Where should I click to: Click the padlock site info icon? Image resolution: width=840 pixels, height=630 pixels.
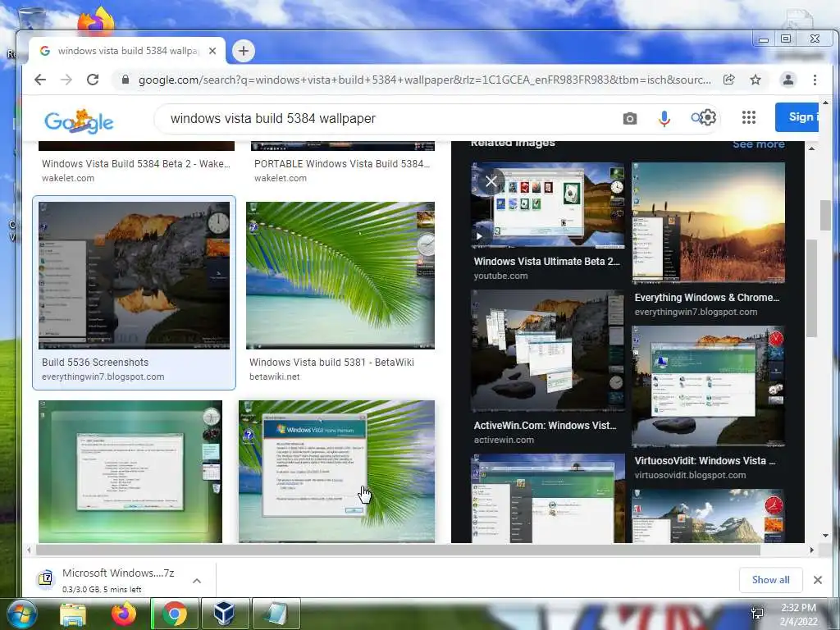[x=126, y=80]
